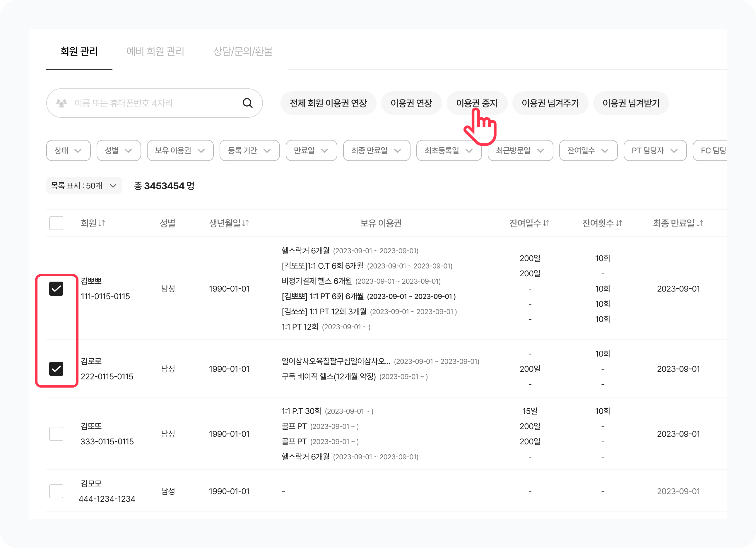
Task: Click the search magnifier icon
Action: [247, 103]
